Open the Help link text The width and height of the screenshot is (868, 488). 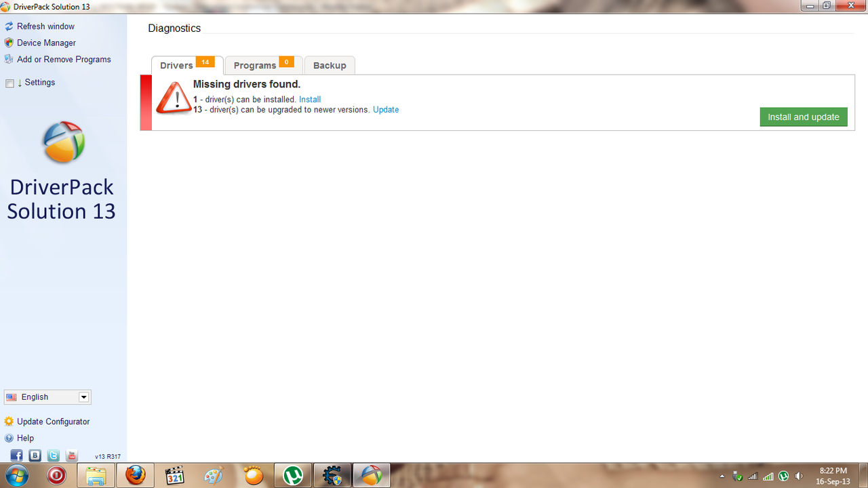pyautogui.click(x=26, y=439)
